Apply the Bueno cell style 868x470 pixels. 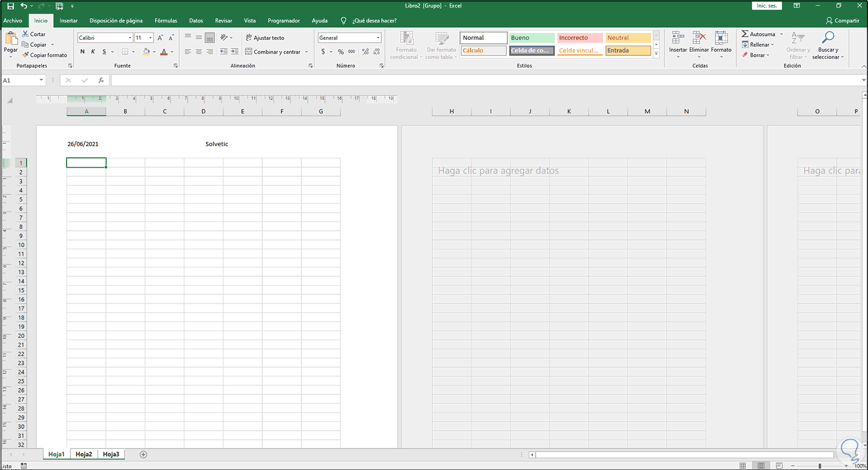(532, 38)
